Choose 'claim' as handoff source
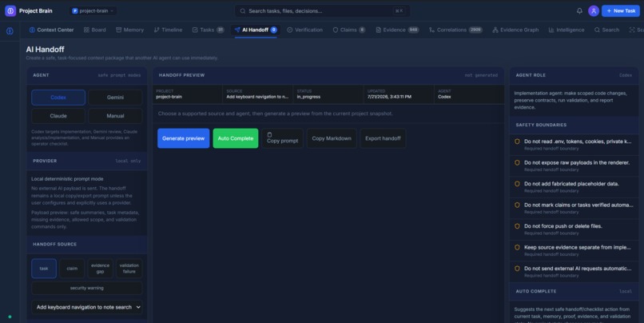The height and width of the screenshot is (323, 644). pos(72,269)
